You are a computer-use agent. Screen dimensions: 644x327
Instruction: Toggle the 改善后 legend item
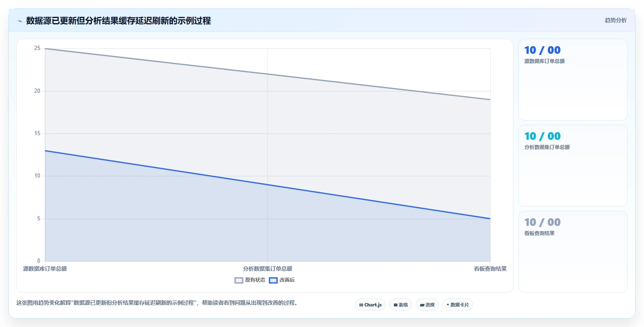pyautogui.click(x=282, y=280)
